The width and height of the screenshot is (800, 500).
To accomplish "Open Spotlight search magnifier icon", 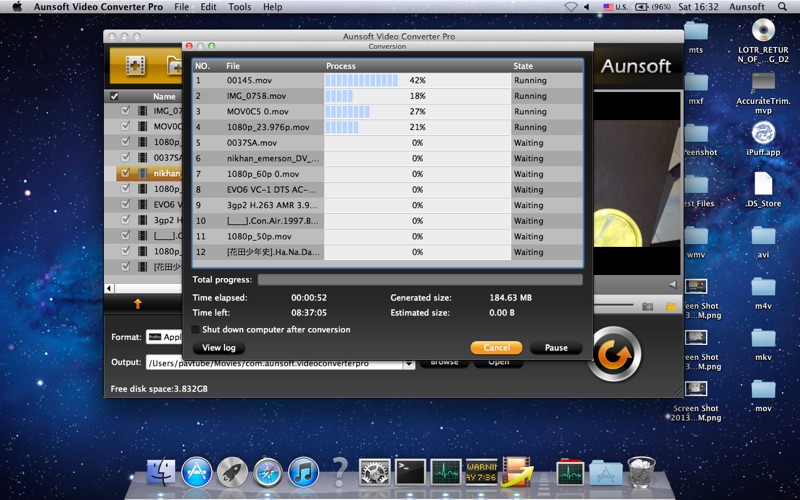I will coord(782,7).
